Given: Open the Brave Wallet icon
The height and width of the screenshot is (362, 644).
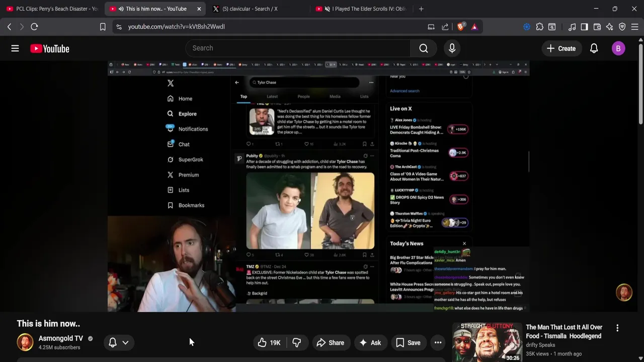Looking at the screenshot, I should click(x=597, y=27).
